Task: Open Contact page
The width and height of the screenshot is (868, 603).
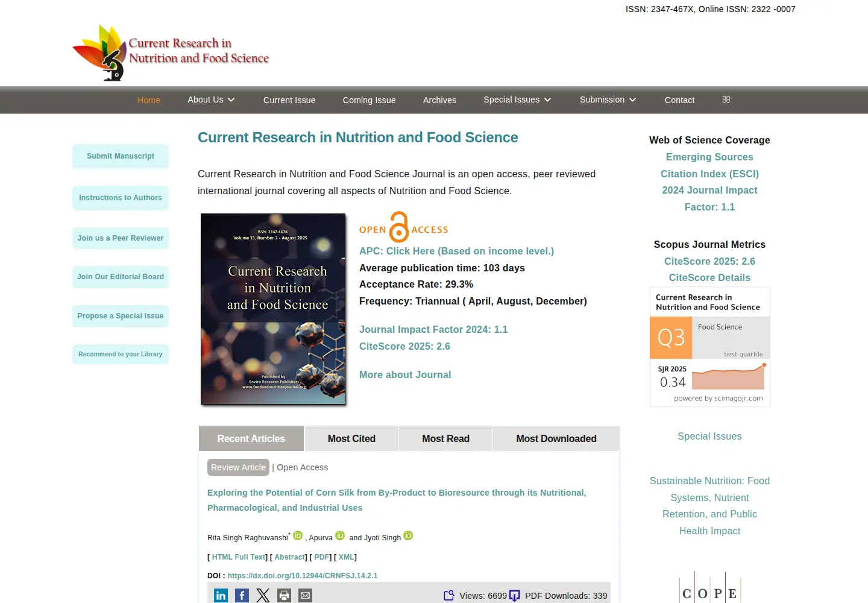Action: (679, 100)
